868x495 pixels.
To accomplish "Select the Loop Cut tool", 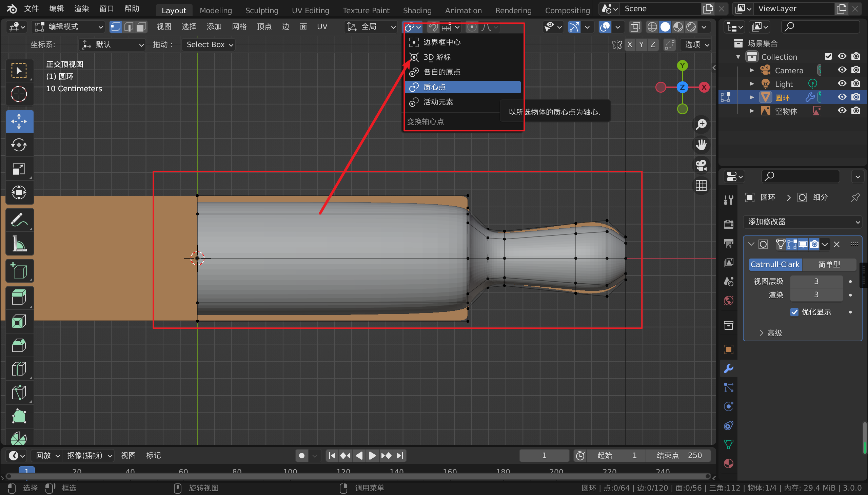I will click(x=19, y=369).
